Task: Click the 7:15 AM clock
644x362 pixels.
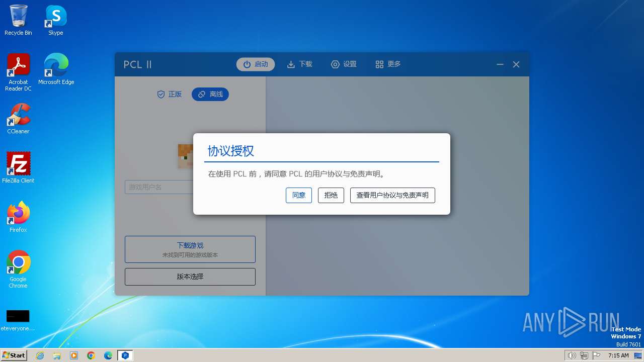Action: click(x=618, y=355)
